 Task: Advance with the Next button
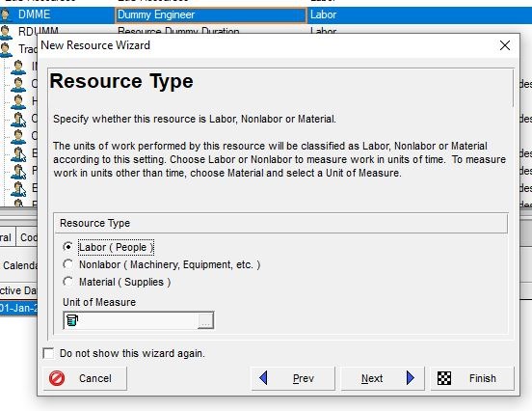[x=383, y=378]
